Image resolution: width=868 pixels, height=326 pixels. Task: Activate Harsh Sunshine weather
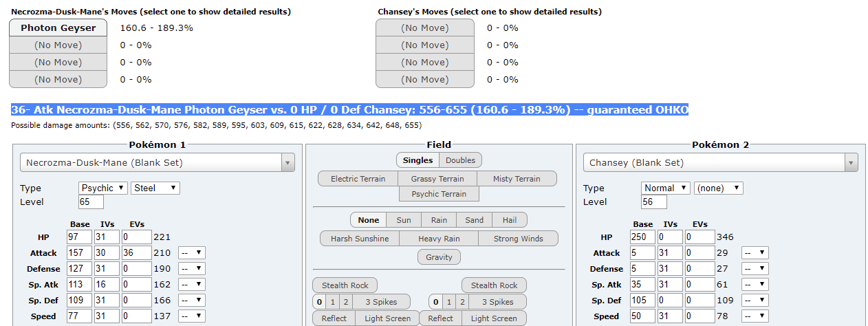359,239
